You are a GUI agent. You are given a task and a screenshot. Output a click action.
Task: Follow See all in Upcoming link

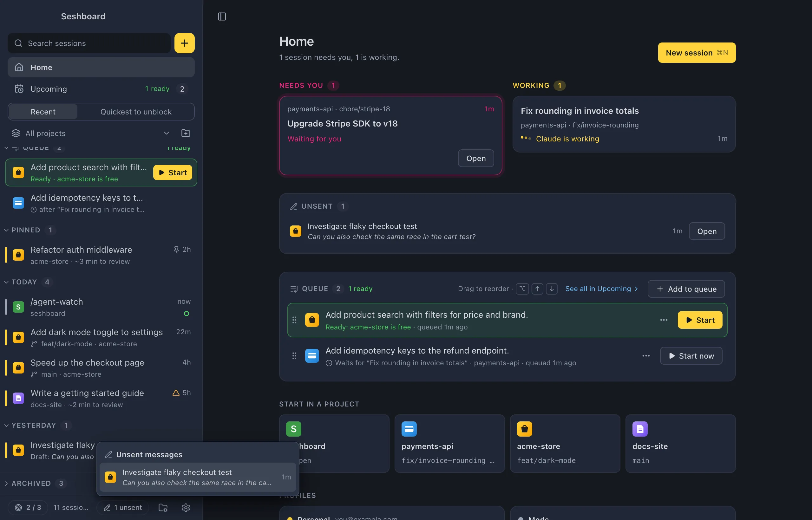602,289
